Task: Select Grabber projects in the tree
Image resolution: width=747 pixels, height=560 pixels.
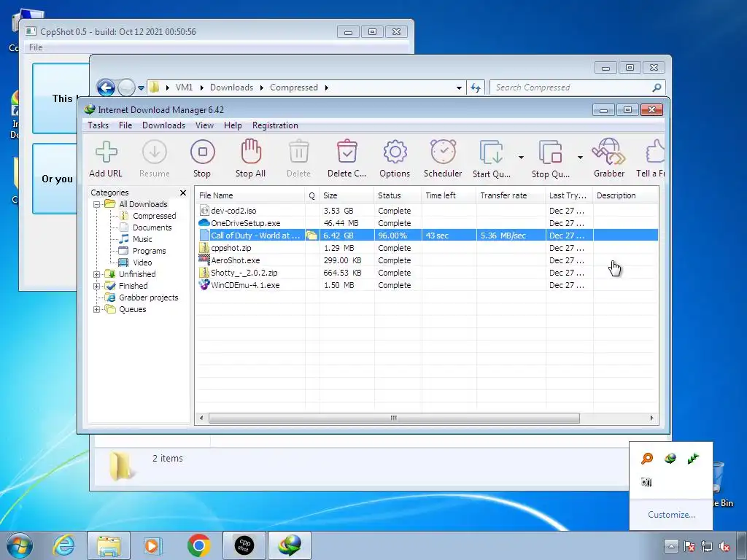Action: coord(148,297)
